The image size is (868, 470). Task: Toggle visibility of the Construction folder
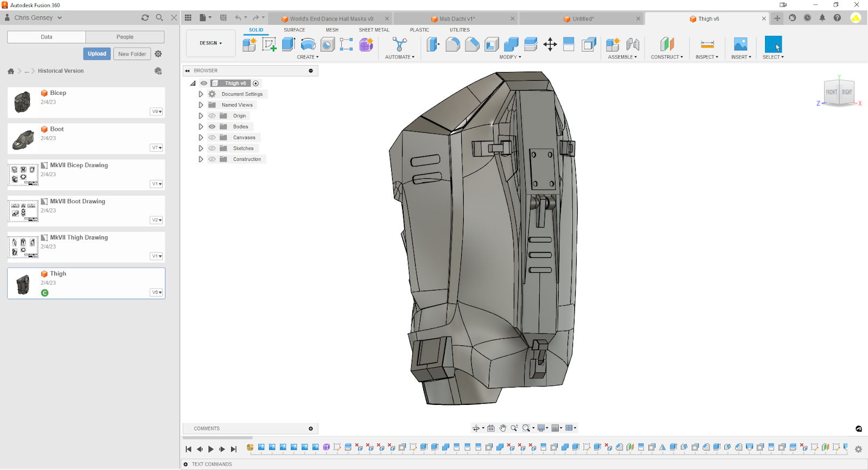tap(212, 159)
